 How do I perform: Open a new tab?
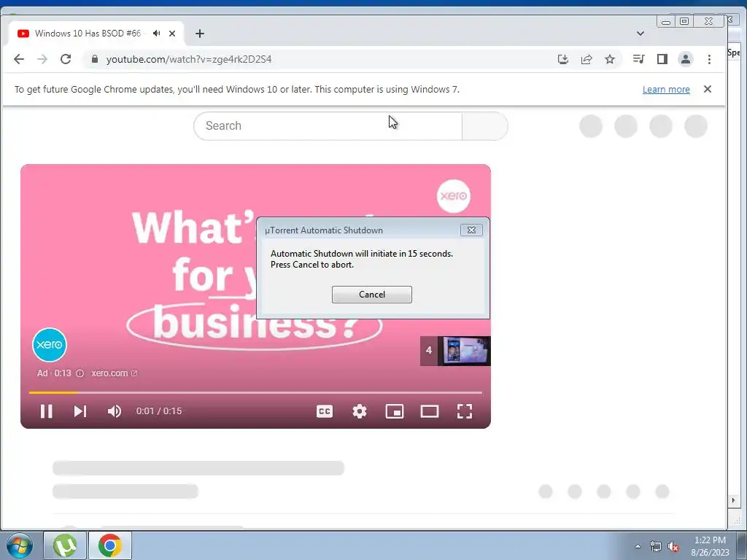pyautogui.click(x=200, y=34)
